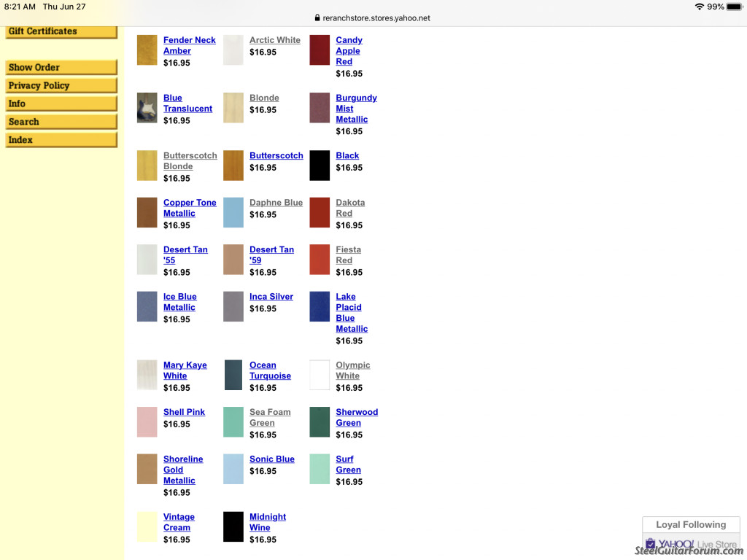Open the Lake Placid Blue Metallic link
This screenshot has width=747, height=560.
tap(352, 313)
